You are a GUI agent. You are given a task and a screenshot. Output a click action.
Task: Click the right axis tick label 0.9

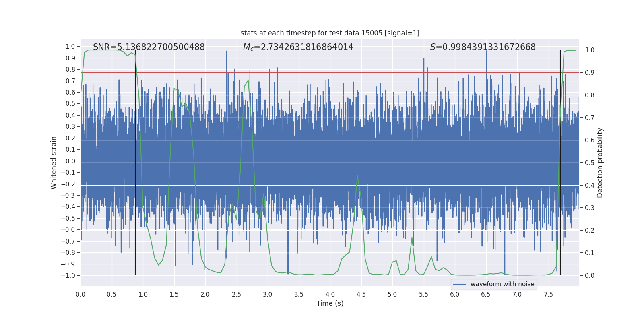pos(590,72)
